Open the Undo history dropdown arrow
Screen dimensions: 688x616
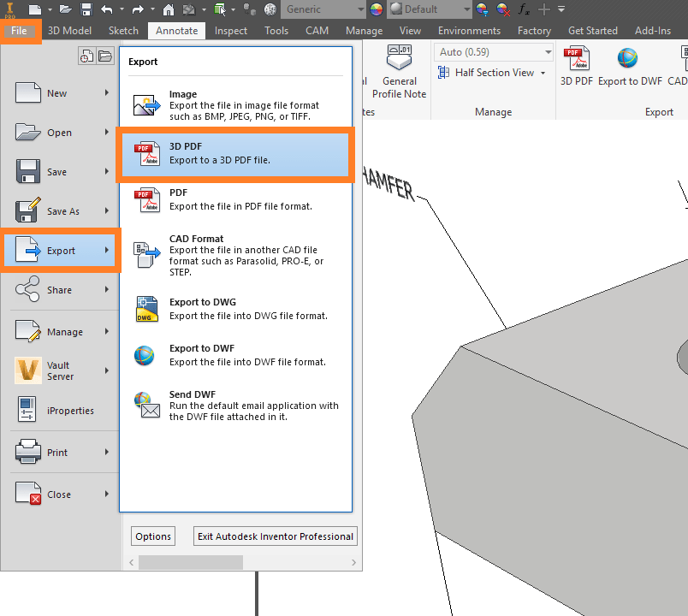122,9
